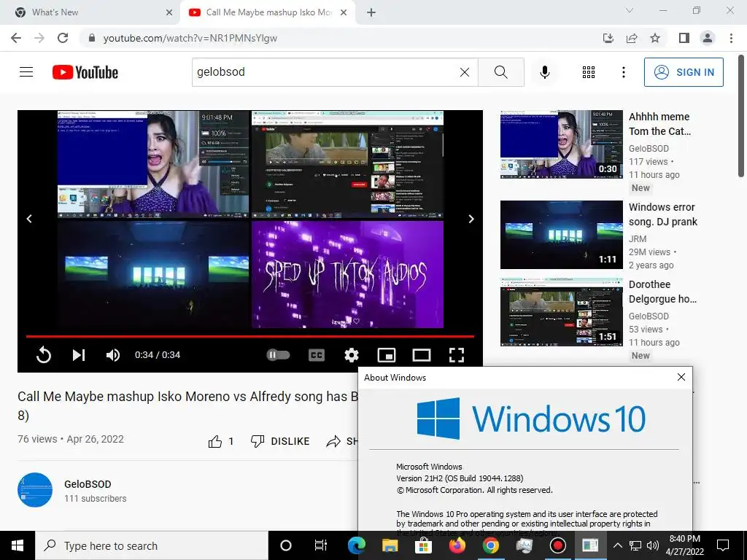
Task: Open File Explorer from taskbar
Action: point(390,545)
